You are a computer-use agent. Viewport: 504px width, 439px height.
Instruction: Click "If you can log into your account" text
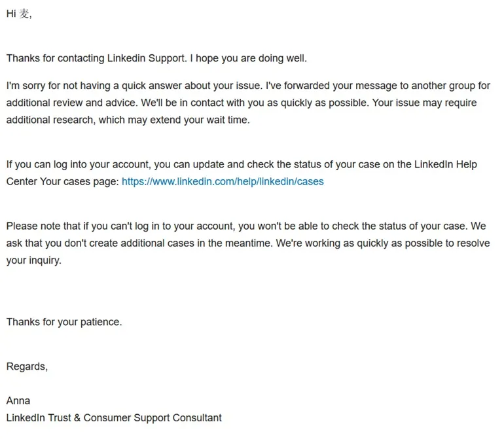pyautogui.click(x=79, y=165)
